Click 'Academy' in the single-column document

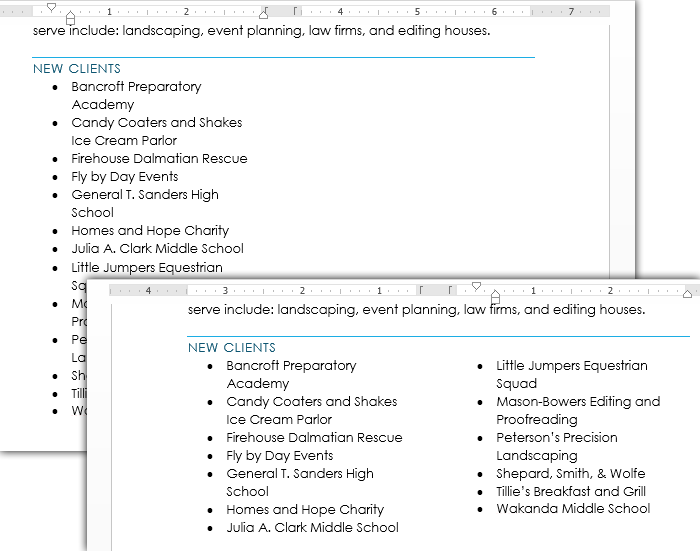coord(103,104)
